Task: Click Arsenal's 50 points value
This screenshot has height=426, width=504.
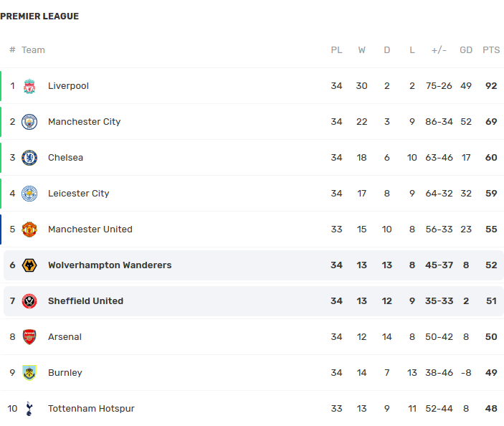Action: pyautogui.click(x=491, y=336)
